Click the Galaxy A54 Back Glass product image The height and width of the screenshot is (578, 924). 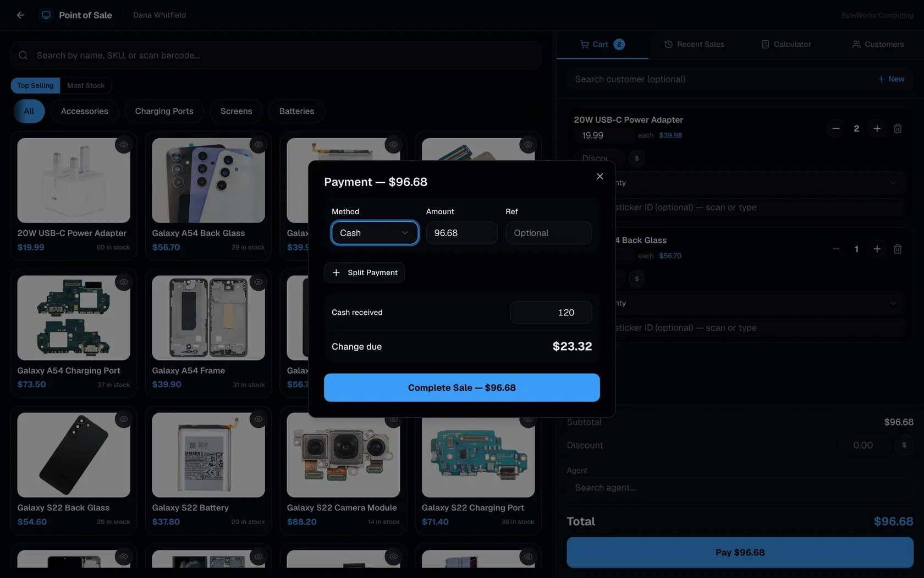[208, 181]
